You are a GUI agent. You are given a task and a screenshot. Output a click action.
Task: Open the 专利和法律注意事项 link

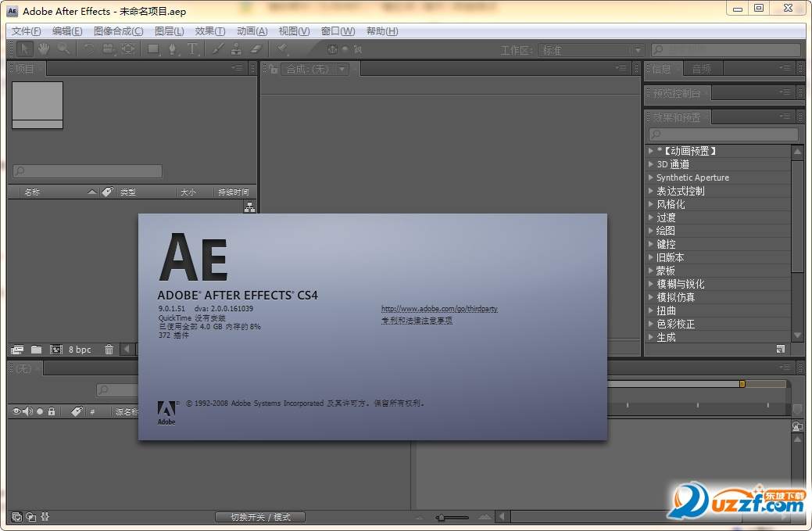pyautogui.click(x=417, y=321)
